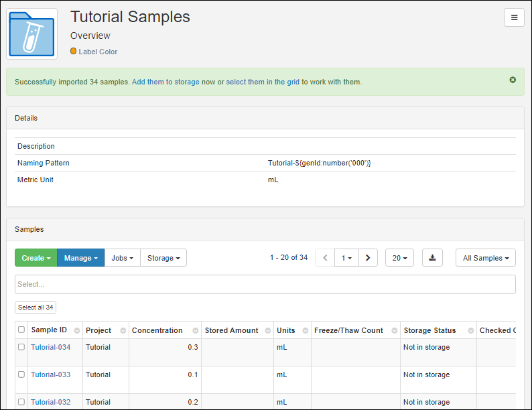
Task: Check the Tutorial-033 row checkbox
Action: pos(21,374)
